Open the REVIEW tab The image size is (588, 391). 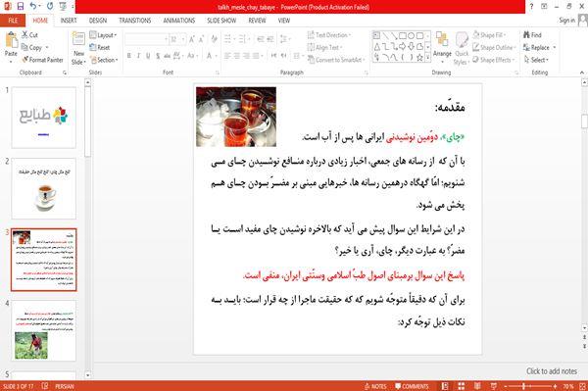[x=257, y=21]
